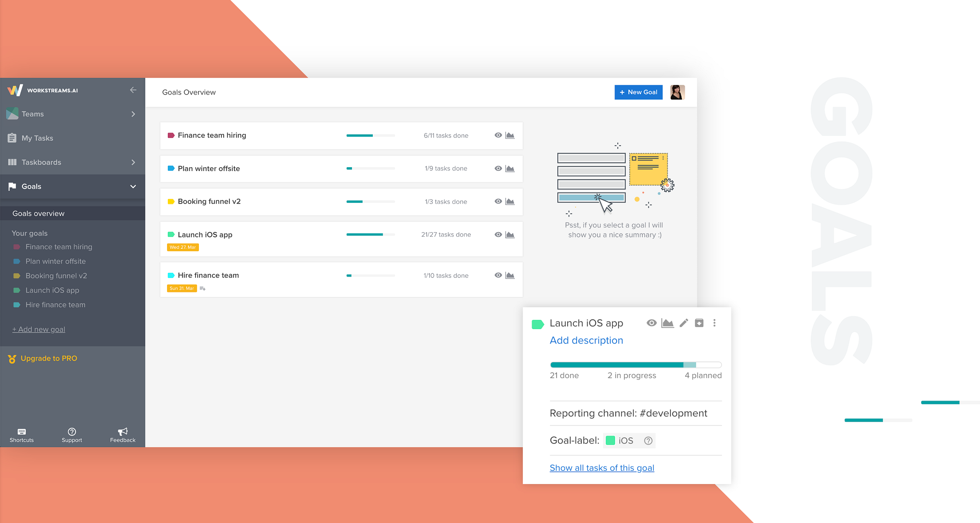Click Feedback megaphone icon
Screen dimensions: 980x523
122,432
